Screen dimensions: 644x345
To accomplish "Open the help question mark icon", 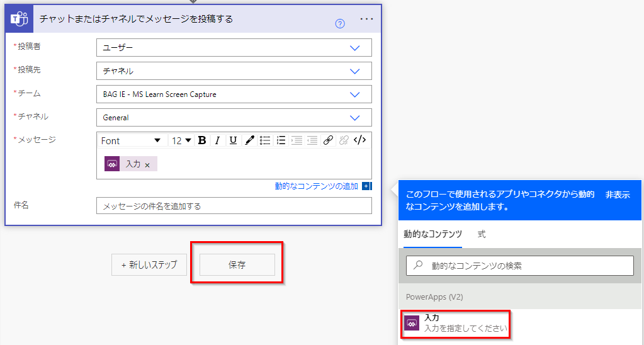I will [x=340, y=24].
